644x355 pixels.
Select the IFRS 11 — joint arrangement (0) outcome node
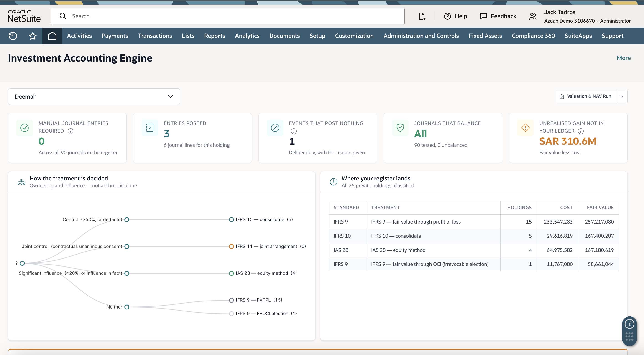(x=231, y=247)
